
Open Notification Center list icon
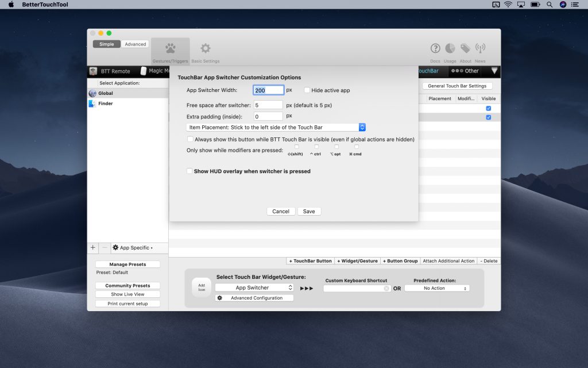575,5
